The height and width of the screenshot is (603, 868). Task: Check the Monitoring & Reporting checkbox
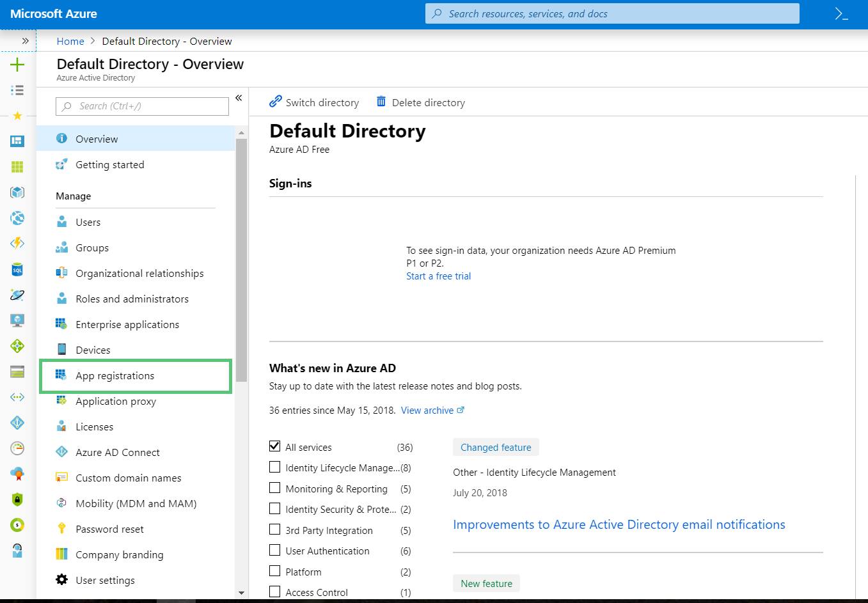(275, 488)
